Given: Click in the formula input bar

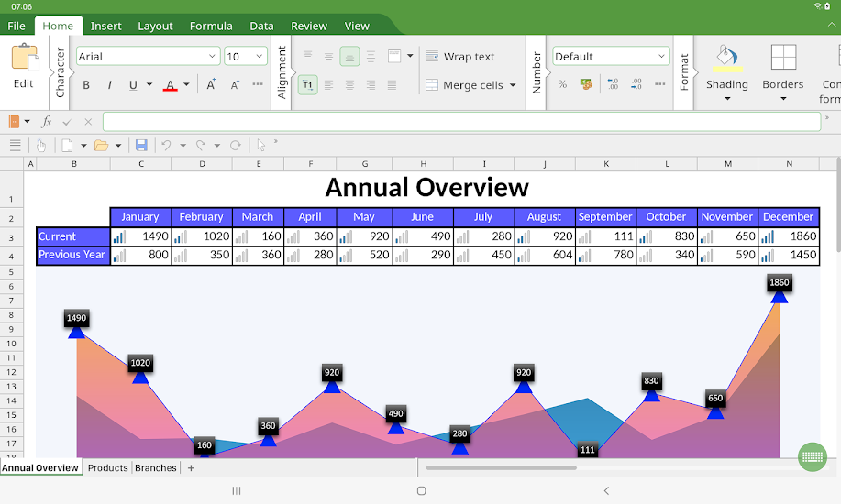Looking at the screenshot, I should (x=459, y=122).
